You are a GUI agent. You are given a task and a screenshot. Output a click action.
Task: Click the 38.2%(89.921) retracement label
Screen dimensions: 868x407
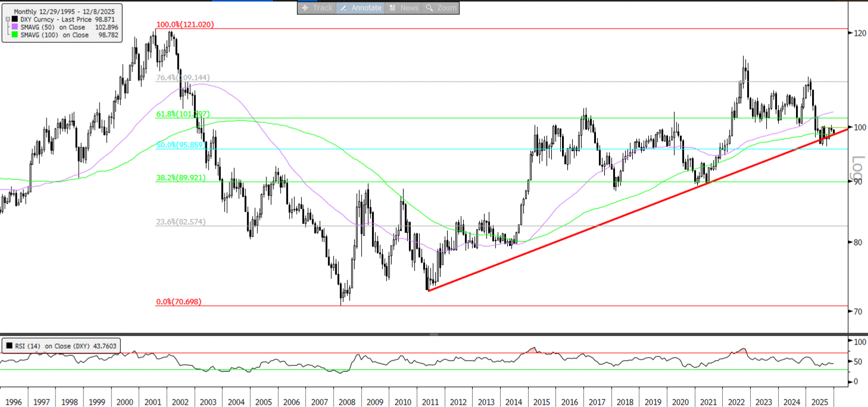182,178
